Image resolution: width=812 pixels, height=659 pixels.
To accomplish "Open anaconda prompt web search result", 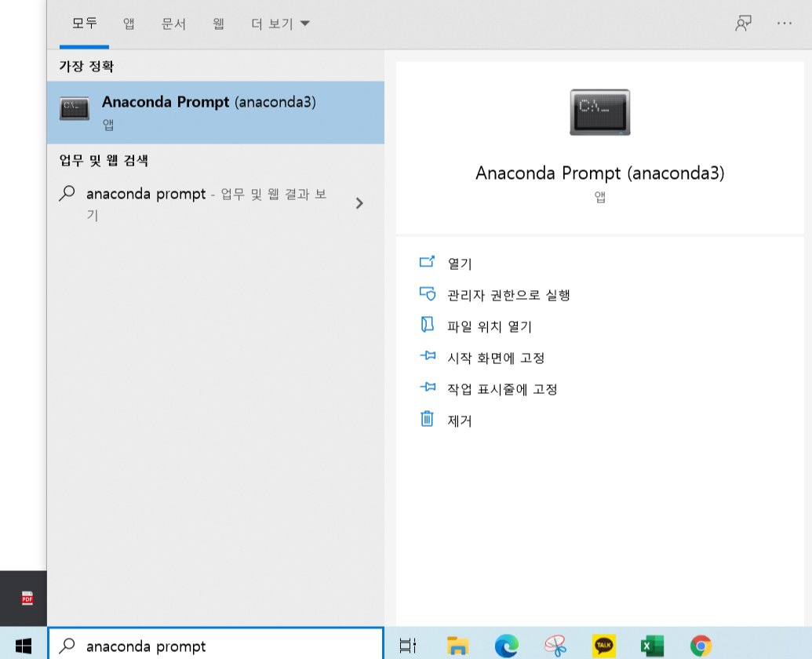I will pyautogui.click(x=216, y=203).
